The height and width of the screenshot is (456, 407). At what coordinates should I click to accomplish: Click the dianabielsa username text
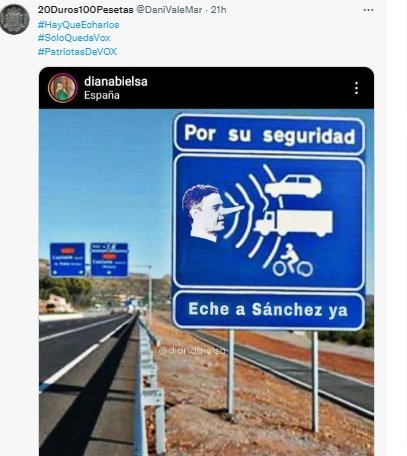[x=116, y=81]
